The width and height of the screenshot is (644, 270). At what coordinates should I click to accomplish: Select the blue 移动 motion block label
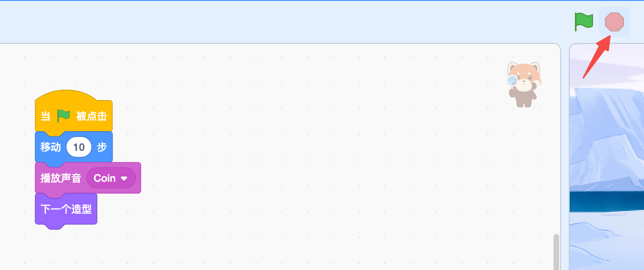pyautogui.click(x=50, y=147)
